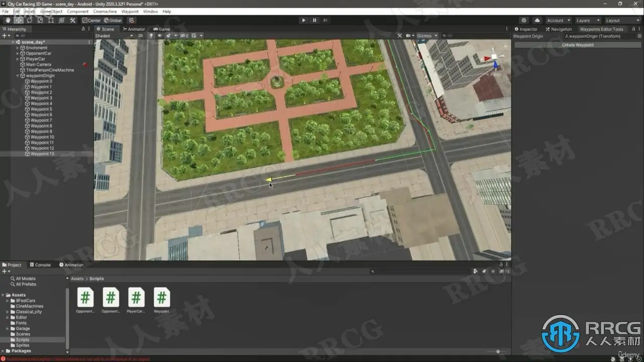This screenshot has height=362, width=644.
Task: Open the File menu
Action: [x=6, y=11]
